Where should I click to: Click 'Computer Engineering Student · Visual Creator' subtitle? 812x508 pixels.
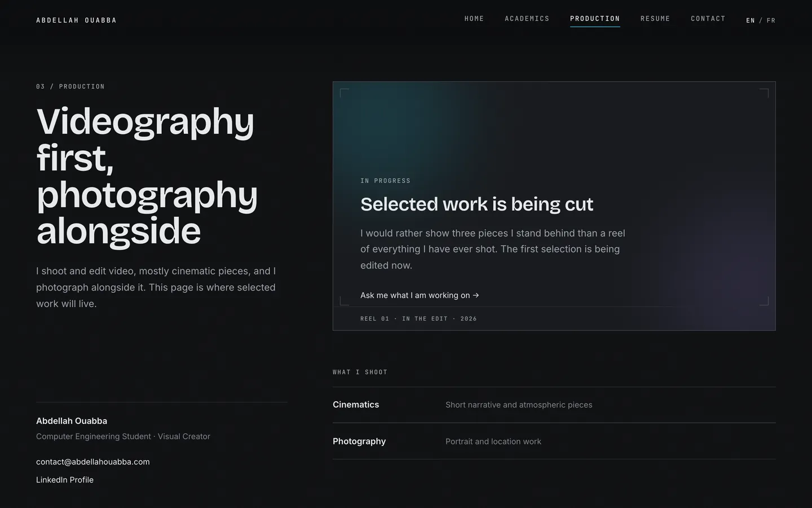(x=123, y=436)
